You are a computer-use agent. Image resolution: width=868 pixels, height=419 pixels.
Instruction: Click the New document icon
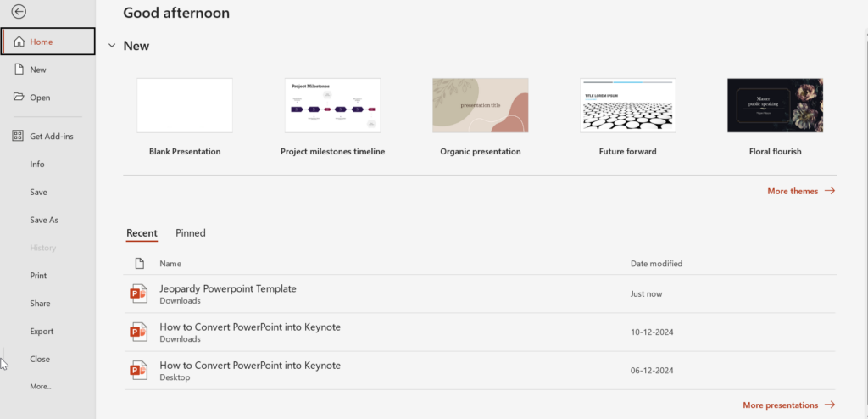tap(19, 70)
